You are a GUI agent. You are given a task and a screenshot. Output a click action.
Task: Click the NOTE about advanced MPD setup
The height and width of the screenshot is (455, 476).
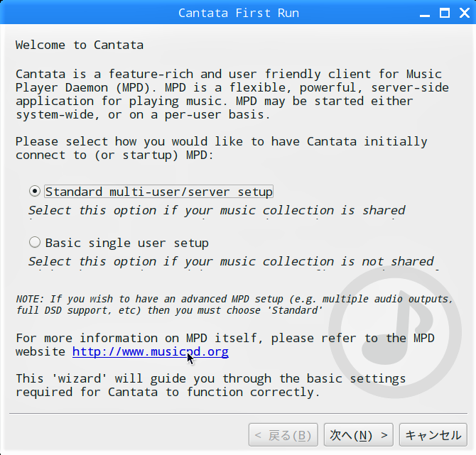234,305
